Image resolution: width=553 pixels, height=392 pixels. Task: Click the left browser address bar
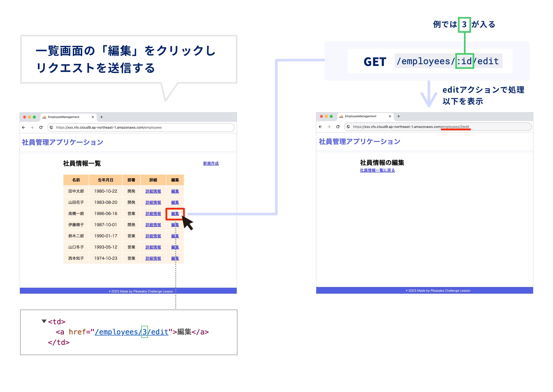click(141, 127)
